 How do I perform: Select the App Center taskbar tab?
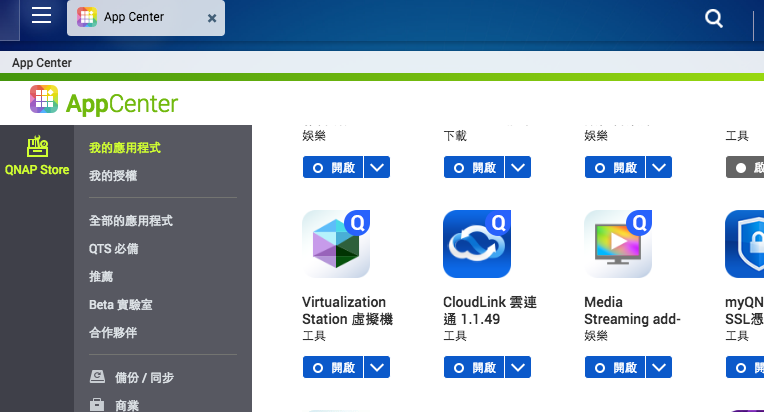click(x=146, y=18)
